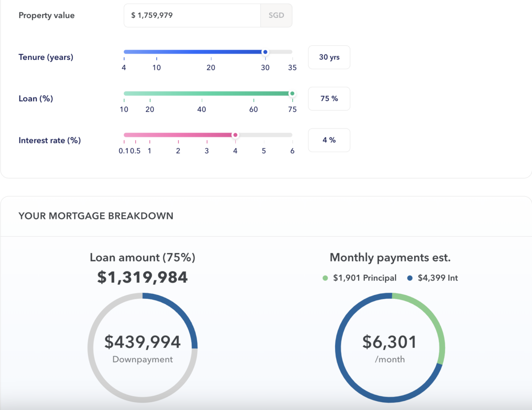This screenshot has width=532, height=410.
Task: Click the green Loan slider handle
Action: [292, 94]
